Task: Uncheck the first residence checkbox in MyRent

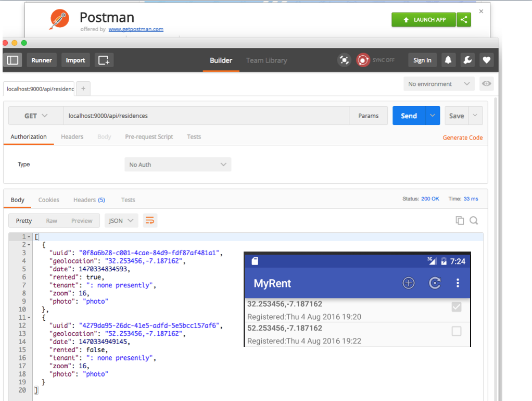Action: point(457,307)
